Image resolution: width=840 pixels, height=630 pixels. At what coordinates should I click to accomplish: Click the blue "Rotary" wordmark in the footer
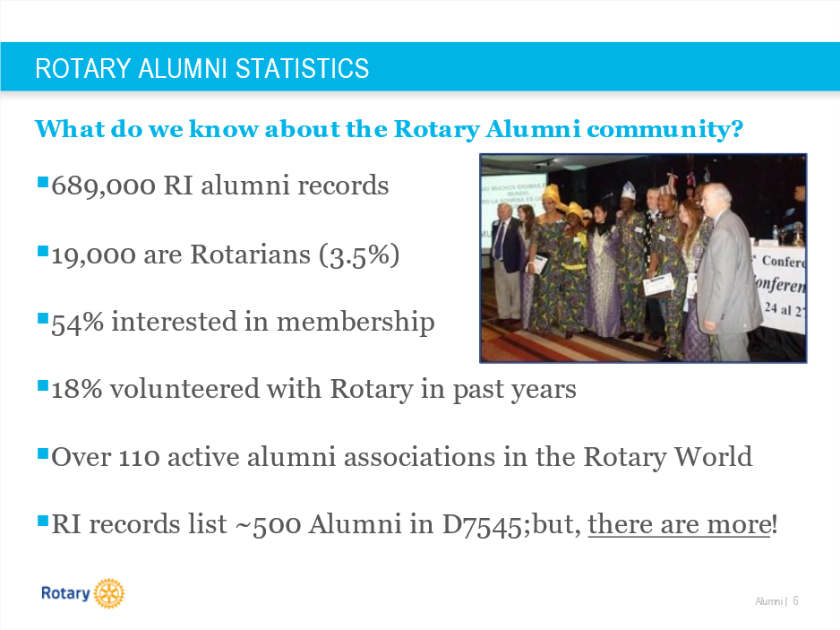[x=65, y=593]
